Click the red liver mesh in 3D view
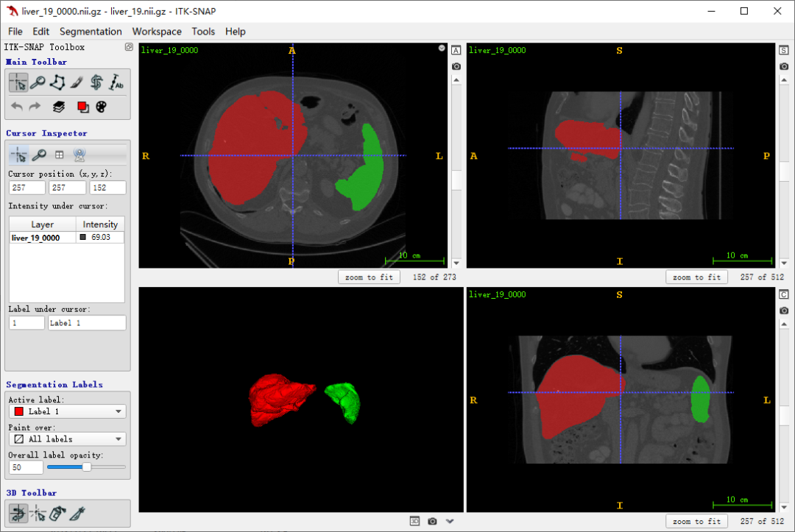795x532 pixels. click(x=278, y=400)
